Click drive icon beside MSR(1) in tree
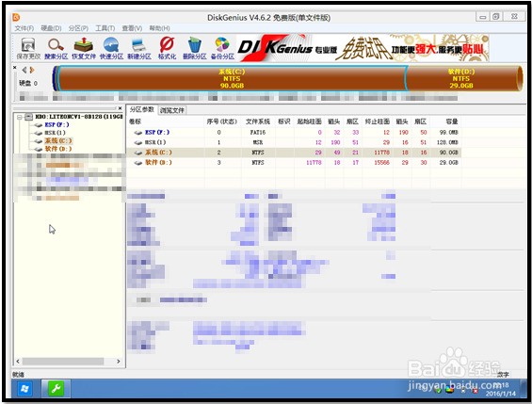The width and height of the screenshot is (532, 404). [39, 133]
